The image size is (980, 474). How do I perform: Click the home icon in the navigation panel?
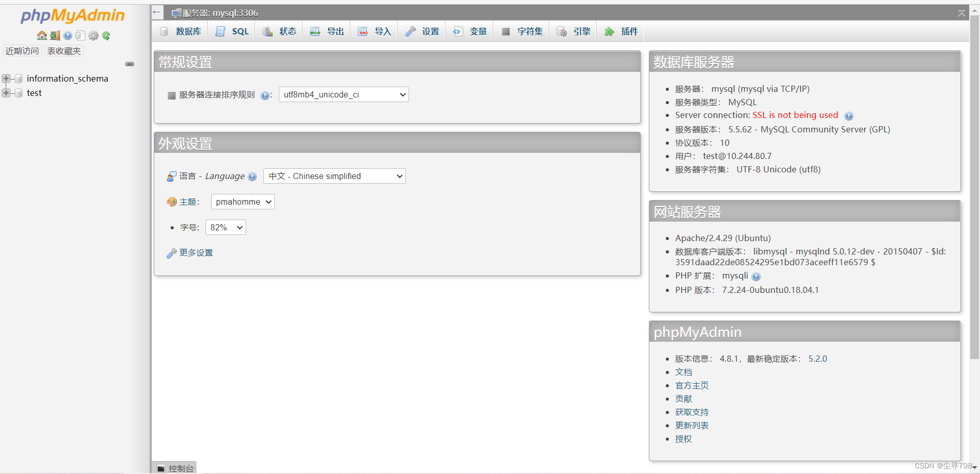(x=42, y=35)
